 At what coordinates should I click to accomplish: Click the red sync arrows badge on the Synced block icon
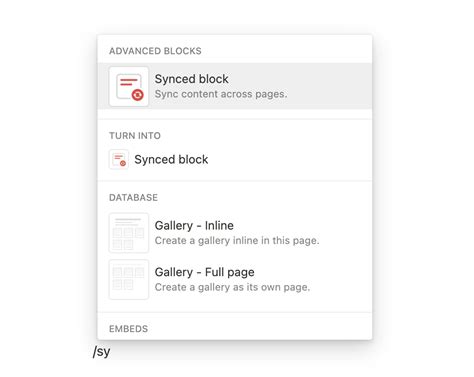pyautogui.click(x=137, y=95)
